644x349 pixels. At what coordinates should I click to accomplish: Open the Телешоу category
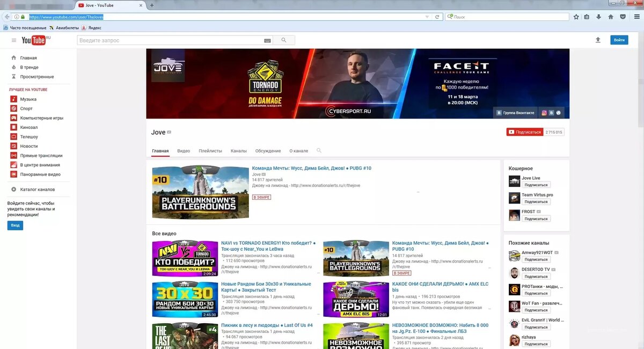click(x=29, y=137)
